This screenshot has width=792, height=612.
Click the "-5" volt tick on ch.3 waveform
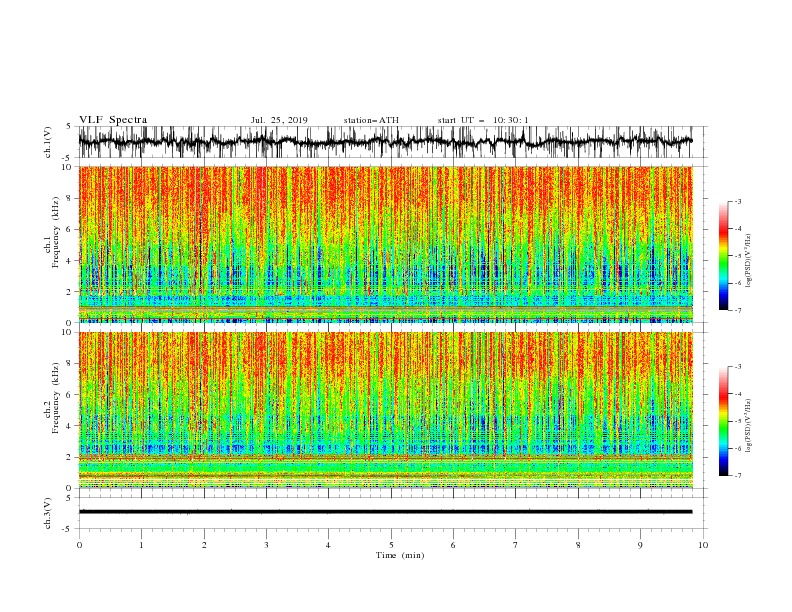(x=68, y=529)
